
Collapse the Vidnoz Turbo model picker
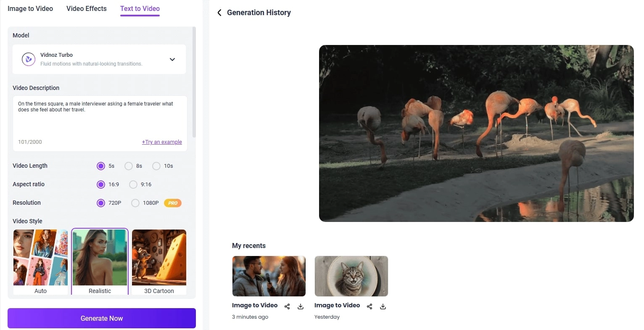pyautogui.click(x=172, y=59)
